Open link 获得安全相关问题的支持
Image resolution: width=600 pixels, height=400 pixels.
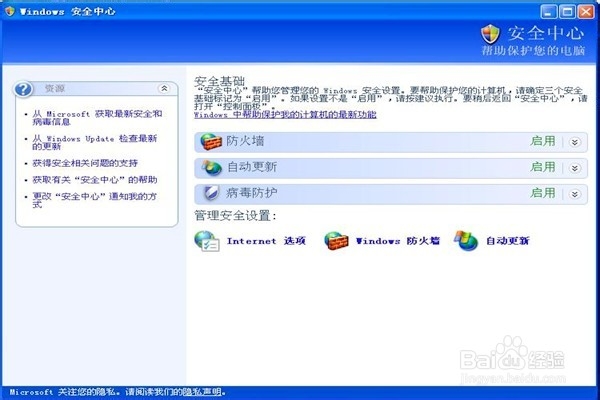click(85, 163)
